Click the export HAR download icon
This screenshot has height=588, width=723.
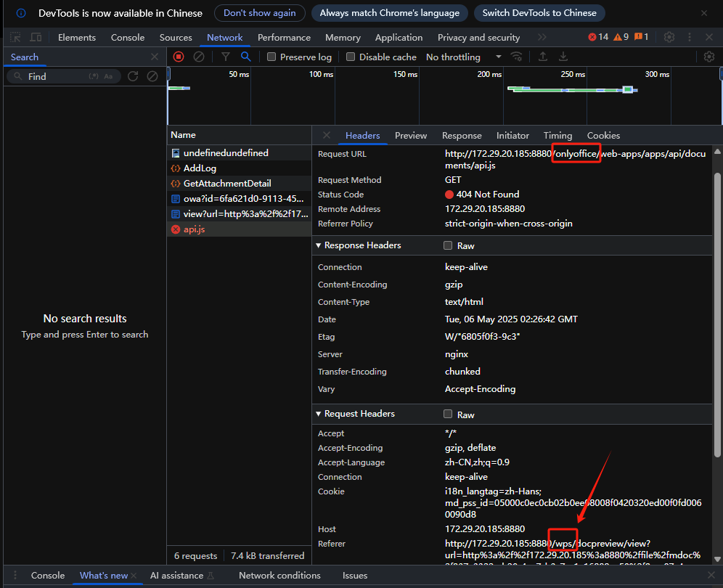point(563,57)
